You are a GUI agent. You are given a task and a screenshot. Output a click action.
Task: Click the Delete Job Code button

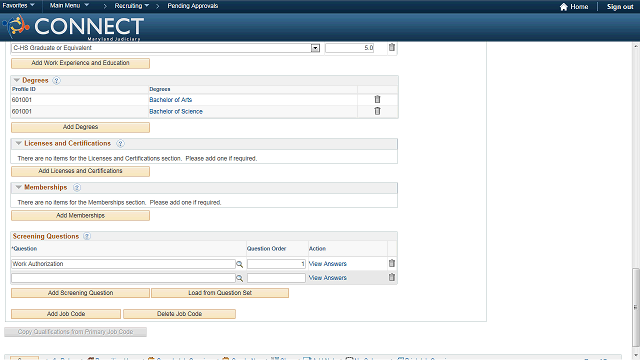coord(180,314)
